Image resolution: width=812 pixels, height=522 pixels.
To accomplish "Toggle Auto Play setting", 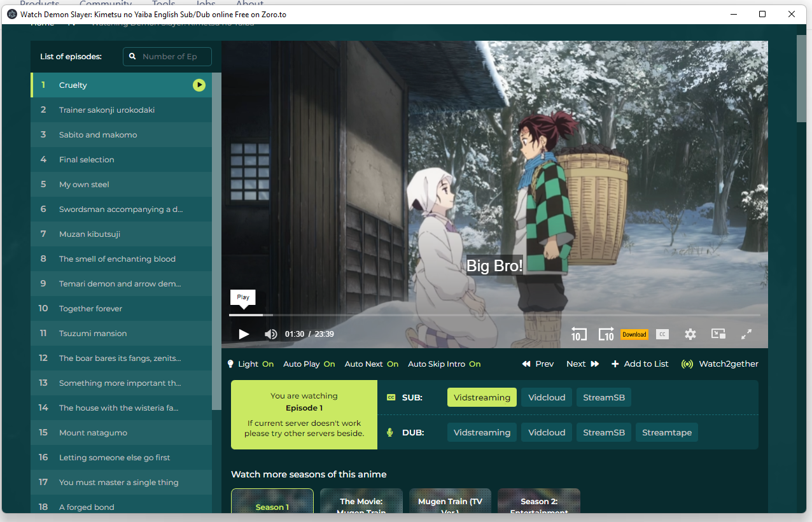I will [x=309, y=364].
